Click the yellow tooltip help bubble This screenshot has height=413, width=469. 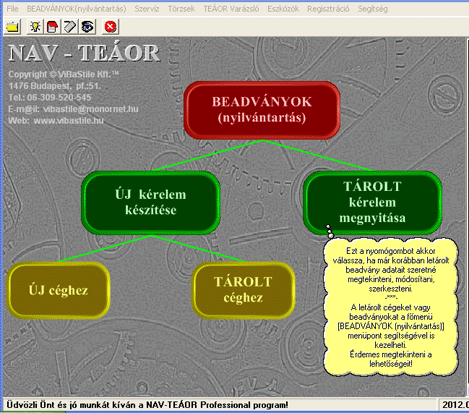tap(391, 307)
